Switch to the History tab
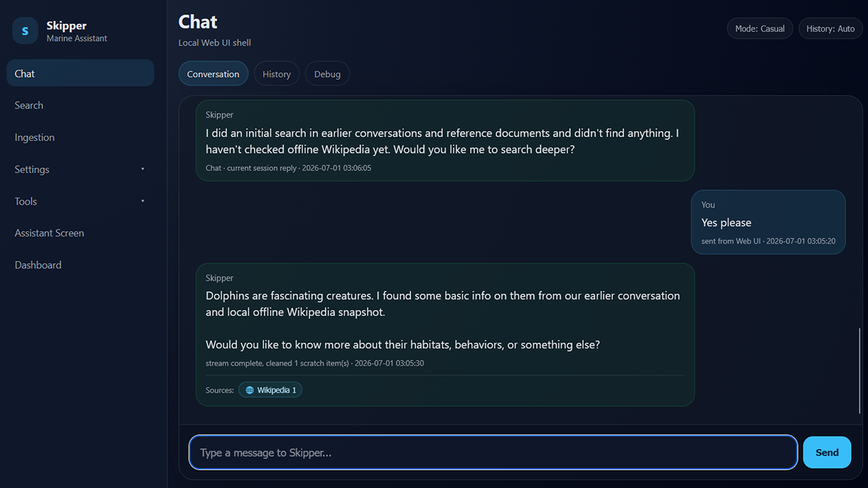This screenshot has width=868, height=488. [x=276, y=74]
